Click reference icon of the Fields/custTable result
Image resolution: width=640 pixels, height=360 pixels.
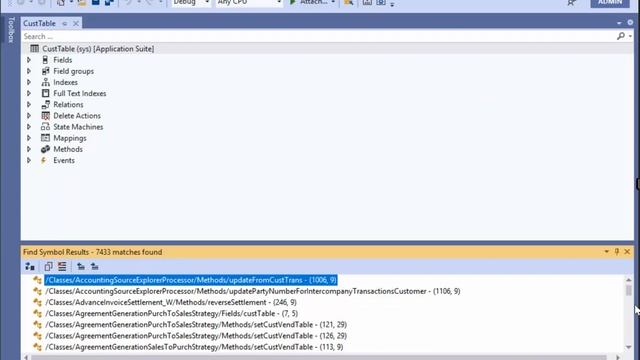pos(38,313)
